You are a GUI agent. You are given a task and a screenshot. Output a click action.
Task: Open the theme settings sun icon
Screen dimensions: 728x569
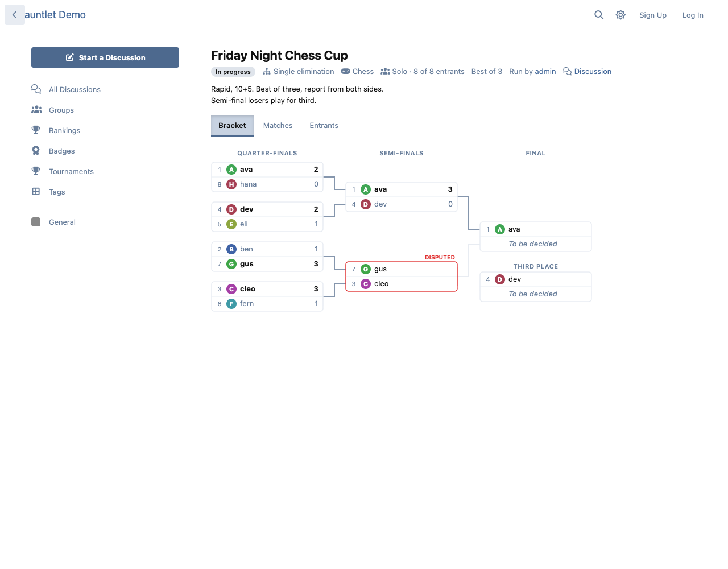pyautogui.click(x=621, y=15)
